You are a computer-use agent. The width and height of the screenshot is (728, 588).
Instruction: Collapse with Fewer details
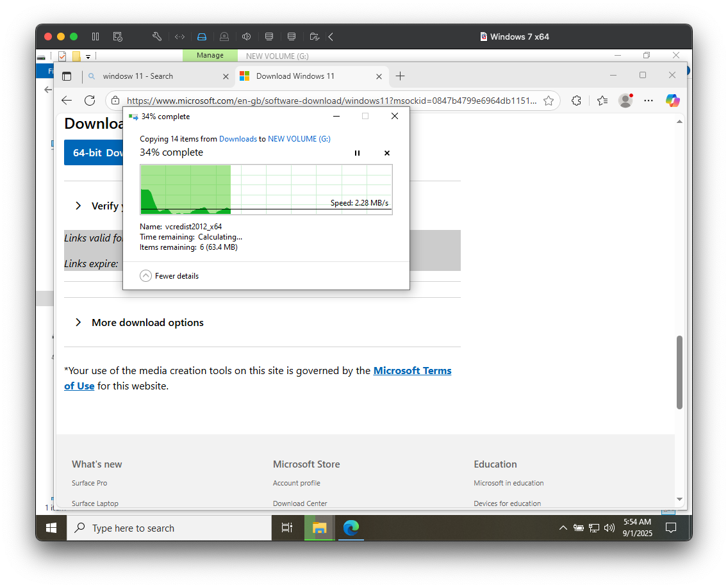pos(169,276)
